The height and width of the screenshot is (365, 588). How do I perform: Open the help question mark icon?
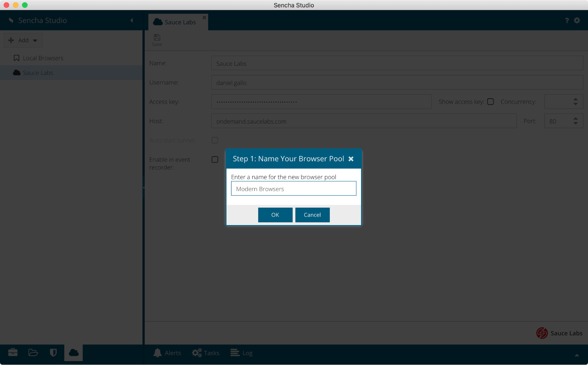pos(567,20)
